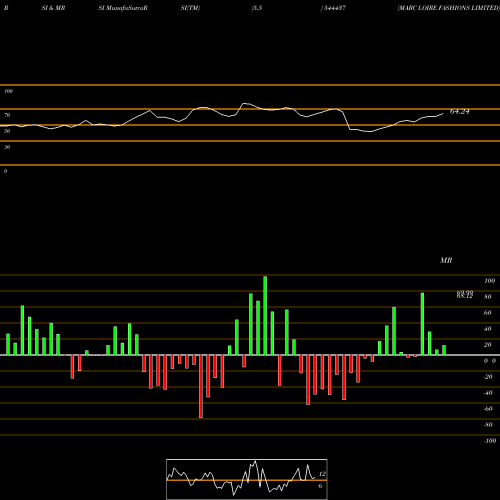Select the '-60' label on MR axis

coord(488,409)
